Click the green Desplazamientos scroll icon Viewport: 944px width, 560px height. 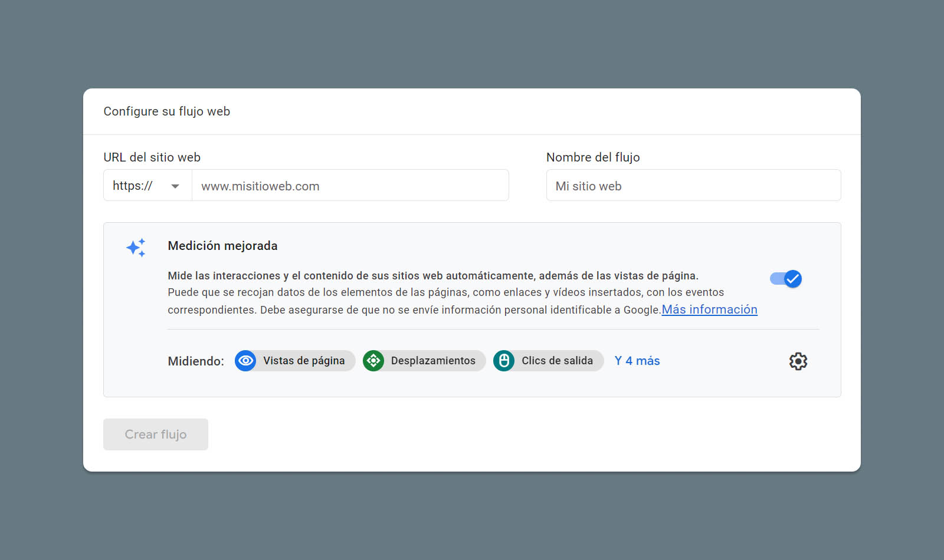pyautogui.click(x=373, y=361)
